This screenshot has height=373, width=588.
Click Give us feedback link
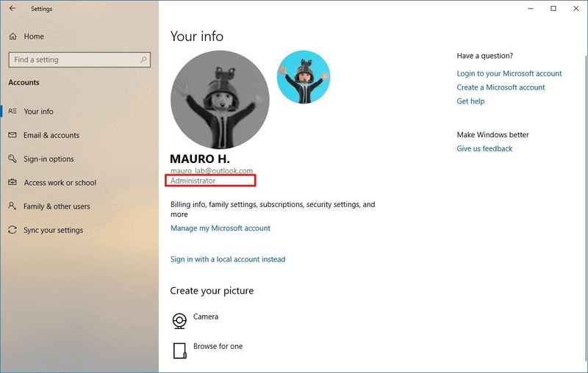484,148
